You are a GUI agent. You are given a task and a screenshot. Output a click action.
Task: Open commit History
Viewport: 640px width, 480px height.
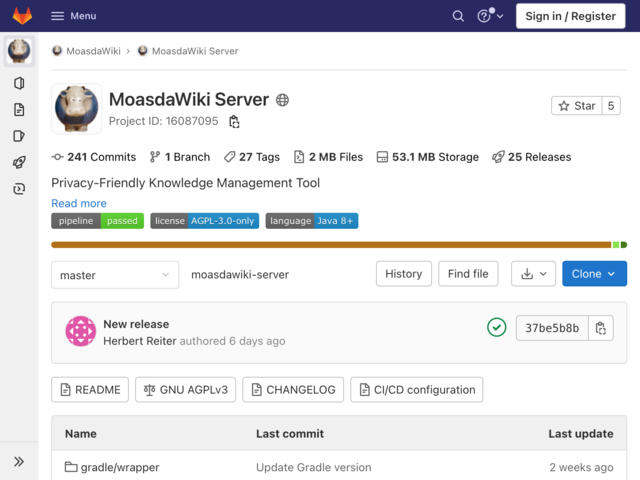[x=404, y=274]
